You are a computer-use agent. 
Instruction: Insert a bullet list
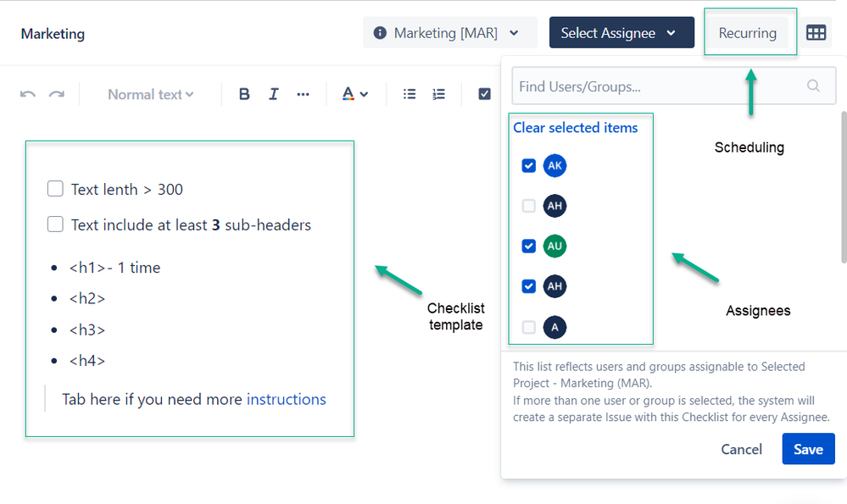(x=410, y=94)
